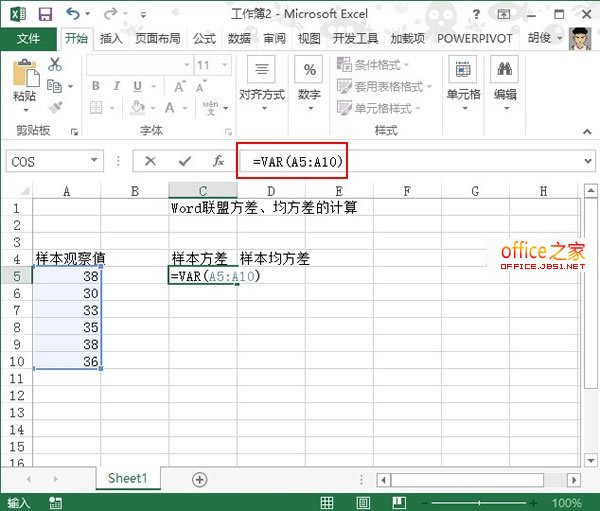Click the horizontal scrollbar right arrow

click(x=574, y=480)
